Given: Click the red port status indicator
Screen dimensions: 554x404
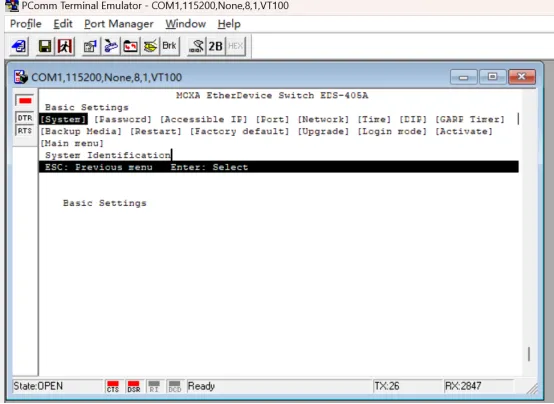Looking at the screenshot, I should 25,101.
